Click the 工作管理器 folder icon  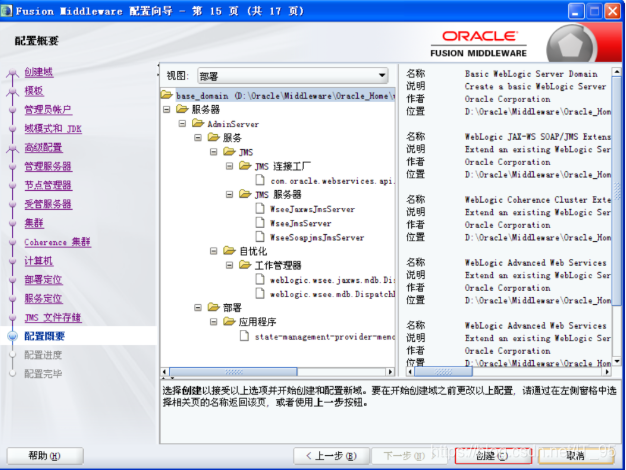click(x=245, y=265)
